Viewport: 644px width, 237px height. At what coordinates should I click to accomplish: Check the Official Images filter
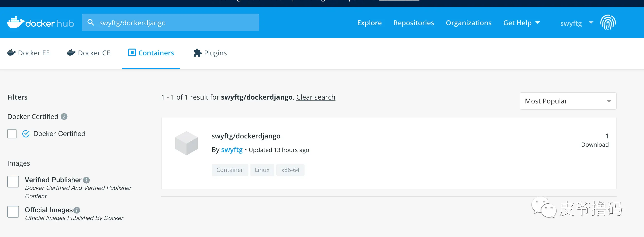[x=13, y=212]
